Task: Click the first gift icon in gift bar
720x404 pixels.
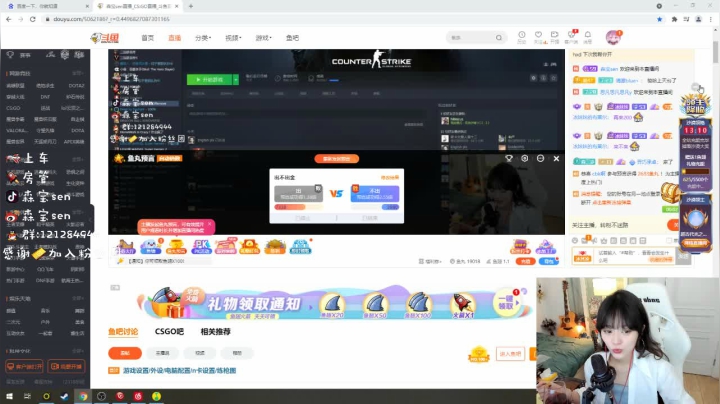Action: 125,247
